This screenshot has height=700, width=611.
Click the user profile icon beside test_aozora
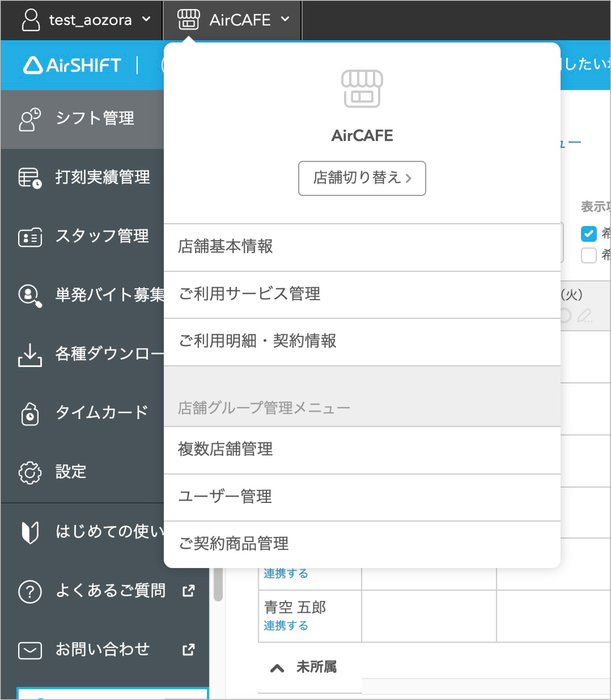click(31, 20)
